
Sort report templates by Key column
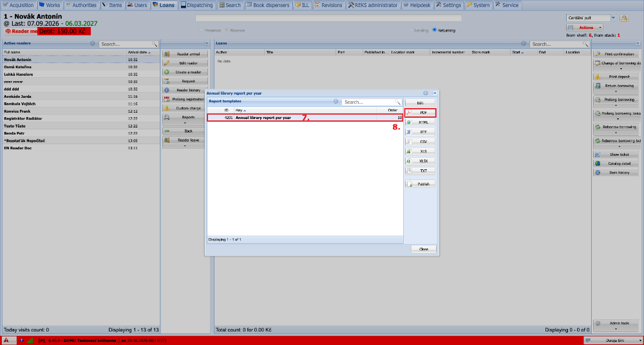point(305,111)
